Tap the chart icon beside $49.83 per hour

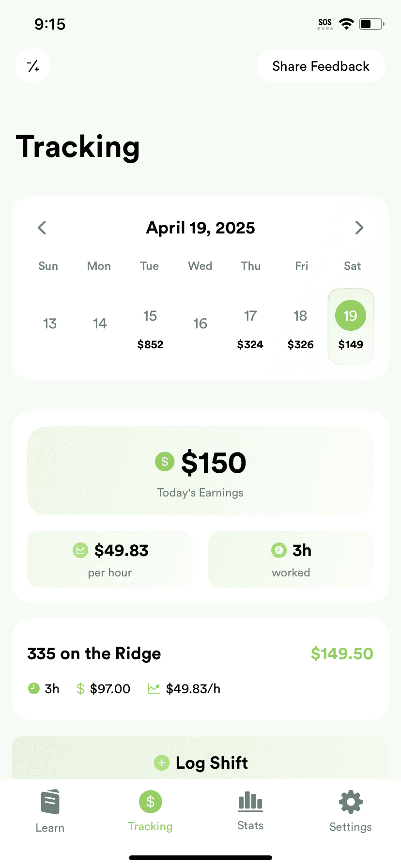[x=80, y=550]
